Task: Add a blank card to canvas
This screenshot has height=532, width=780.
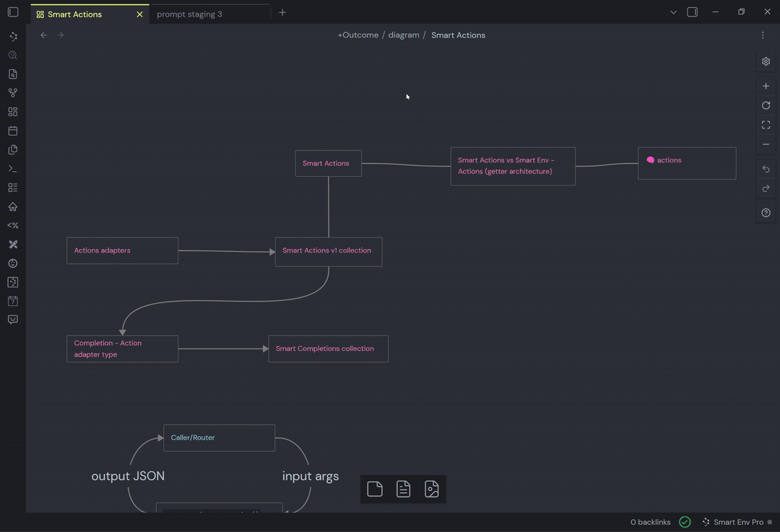Action: [375, 489]
